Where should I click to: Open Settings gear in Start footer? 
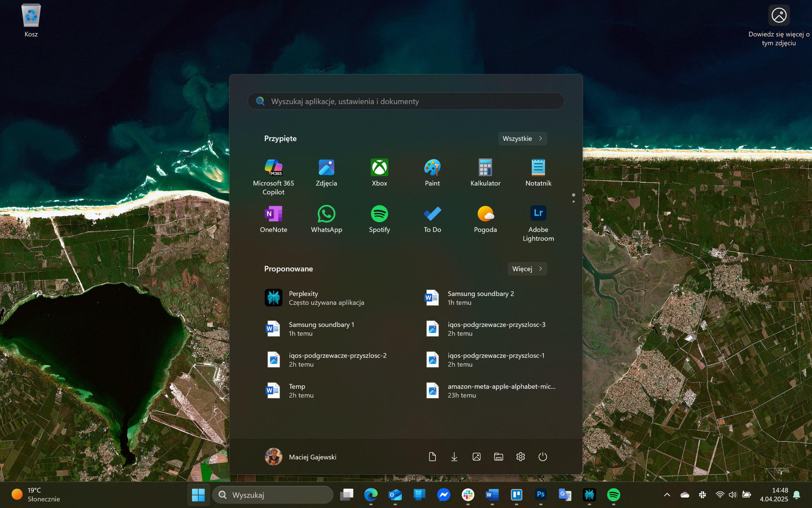click(x=521, y=457)
